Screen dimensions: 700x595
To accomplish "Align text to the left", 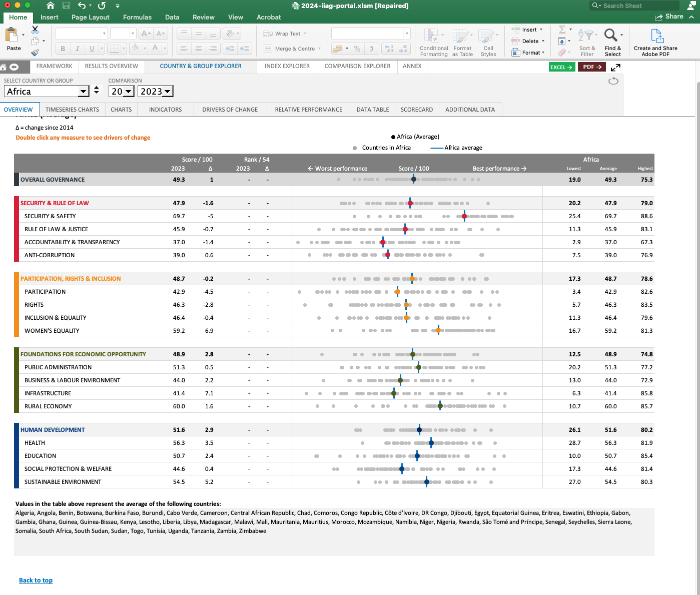I will (x=184, y=49).
